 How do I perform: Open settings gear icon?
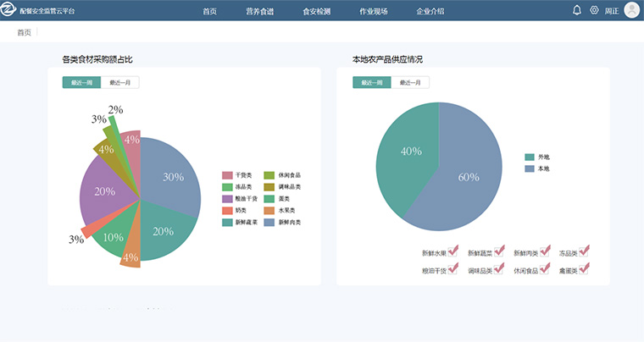[594, 10]
